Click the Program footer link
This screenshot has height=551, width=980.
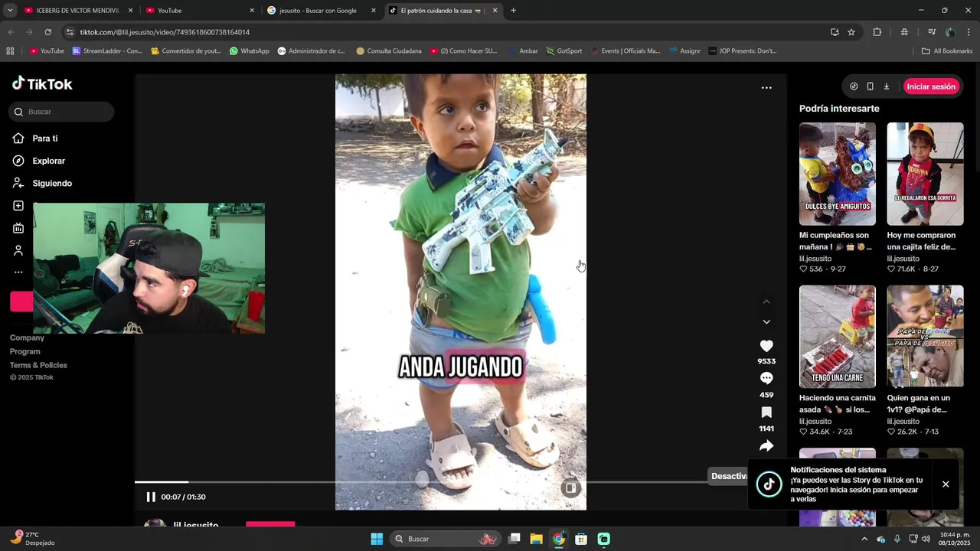coord(25,351)
